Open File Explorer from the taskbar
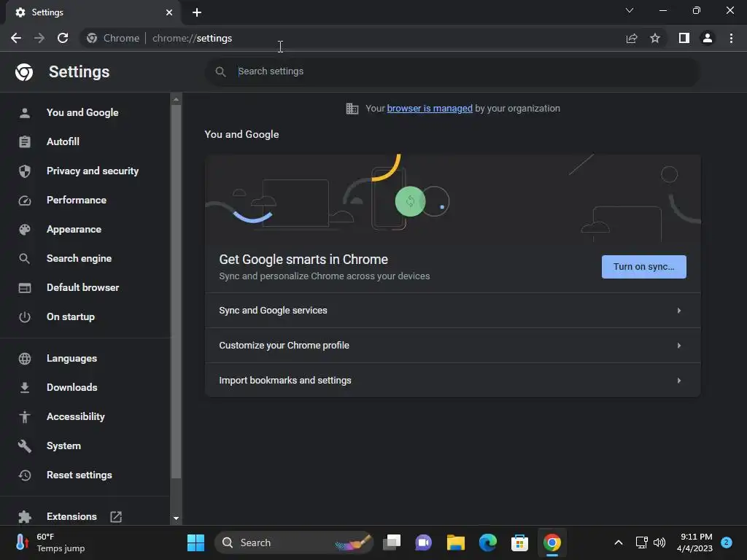This screenshot has width=747, height=560. pyautogui.click(x=455, y=542)
